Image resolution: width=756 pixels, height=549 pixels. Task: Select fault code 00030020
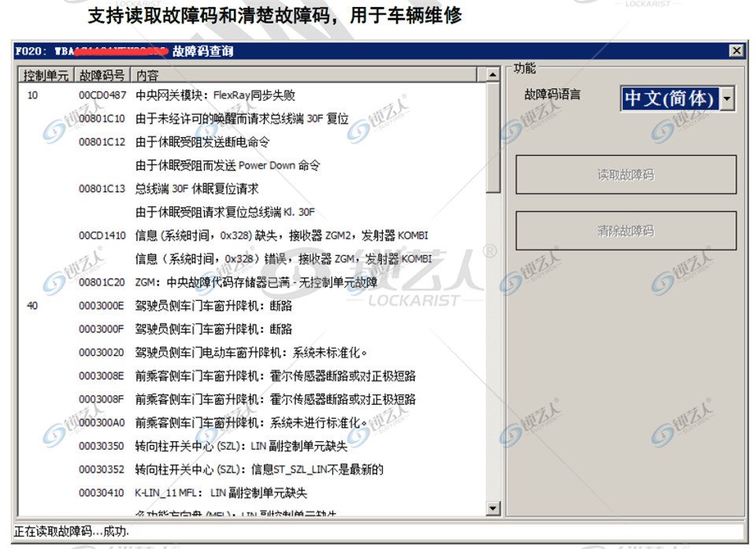tap(102, 353)
